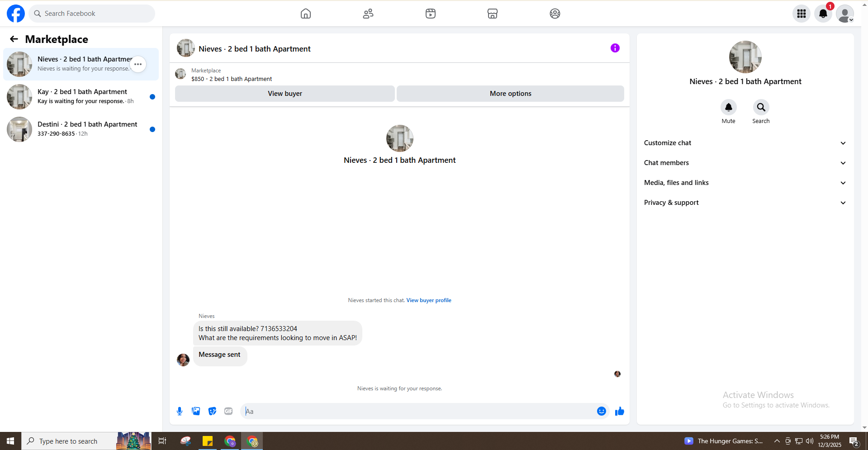
Task: Open the Windows Start menu
Action: click(x=10, y=441)
